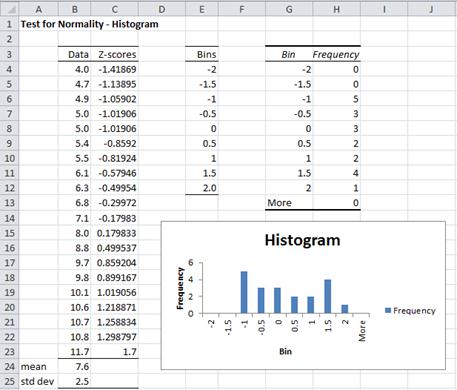The width and height of the screenshot is (457, 390).
Task: Click the 'Bin' horizontal axis title
Action: click(286, 351)
